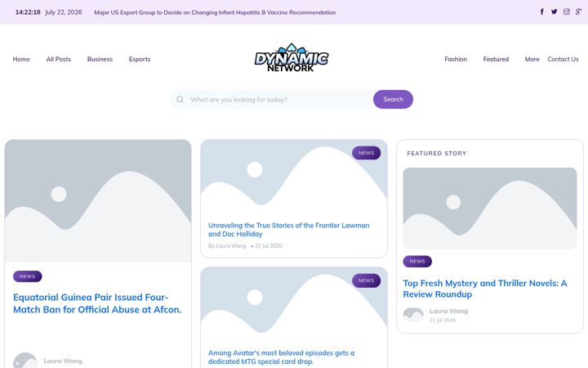Click author Laura Wang in the Featured Story card
The width and height of the screenshot is (588, 368).
tap(448, 311)
